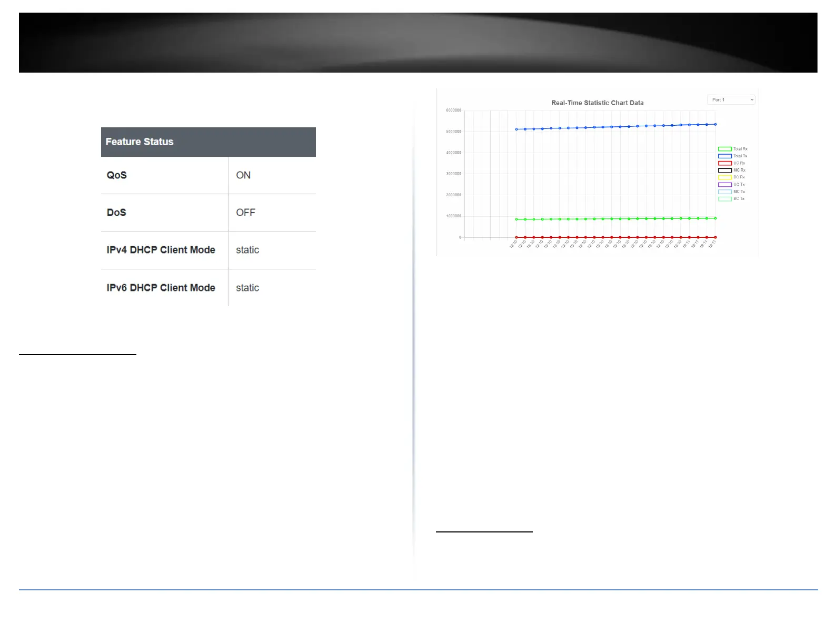Click the purple UC Tx legend swatch
The image size is (834, 644).
click(725, 185)
